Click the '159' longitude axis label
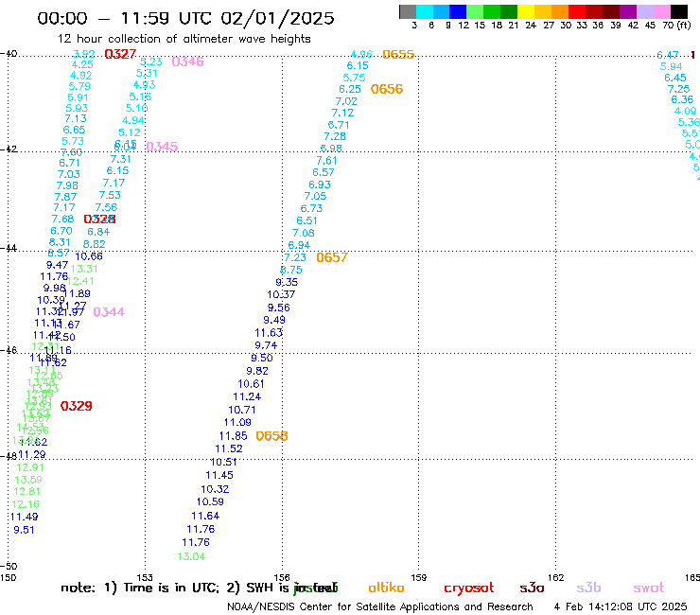This screenshot has width=700, height=615. click(x=419, y=578)
